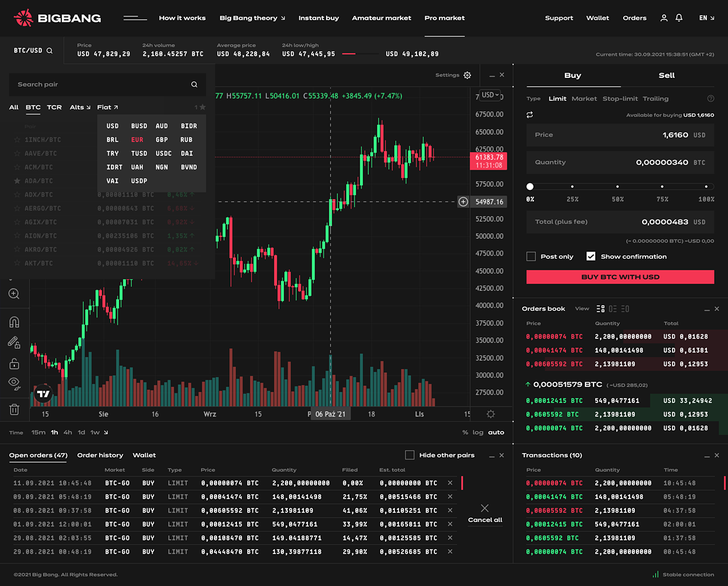
Task: Expand Big Bang theory dropdown
Action: tap(252, 18)
